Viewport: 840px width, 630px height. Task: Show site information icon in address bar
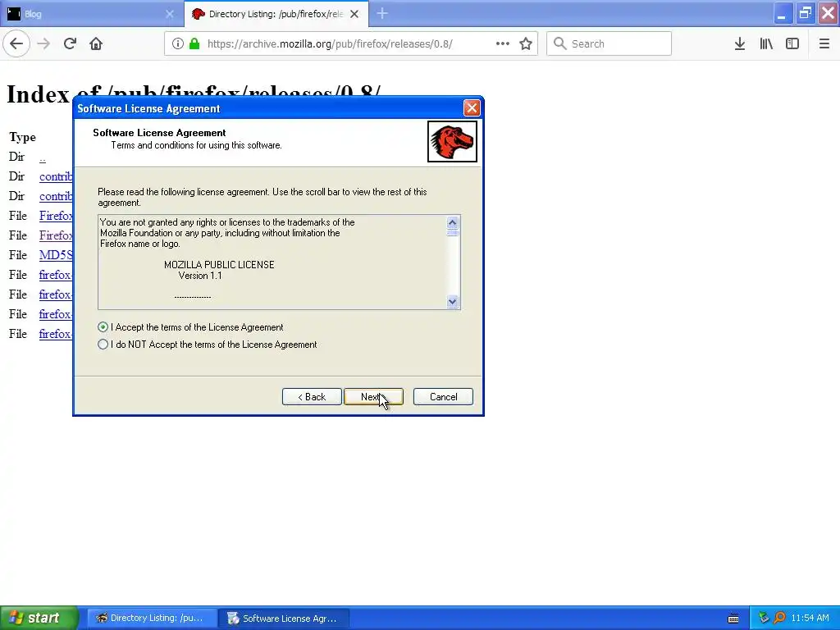(178, 43)
